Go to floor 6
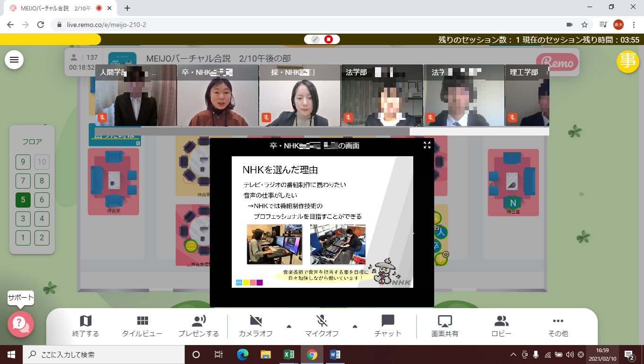644x364 pixels. (42, 200)
